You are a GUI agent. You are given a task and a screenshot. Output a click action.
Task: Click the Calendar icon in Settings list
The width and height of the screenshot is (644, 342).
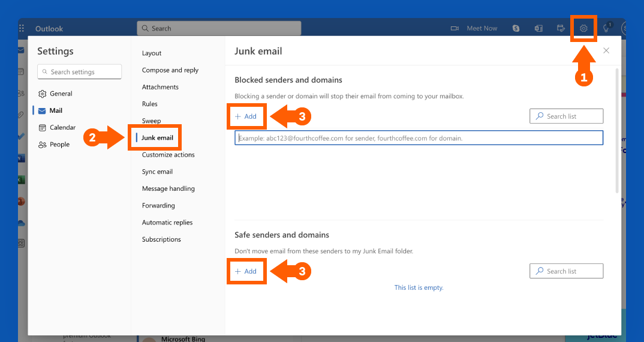(x=42, y=127)
